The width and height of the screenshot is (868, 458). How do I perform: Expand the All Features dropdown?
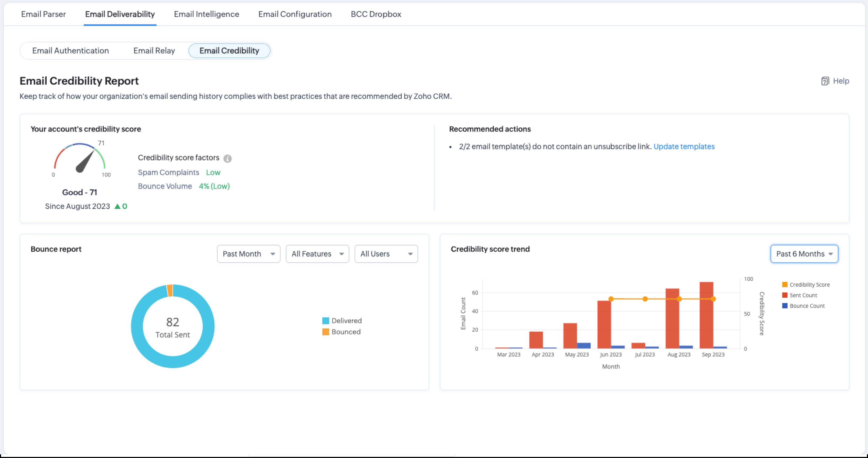[x=317, y=254]
